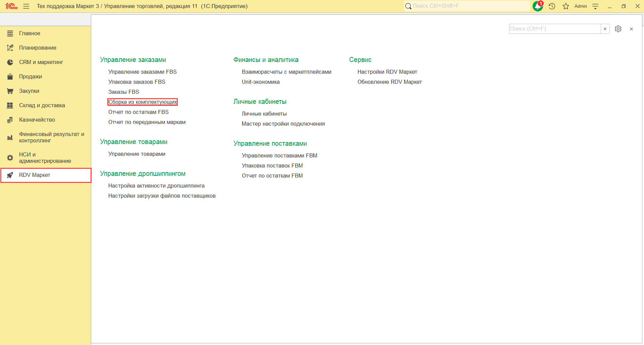
Task: Click the Закупки cart icon
Action: (10, 91)
